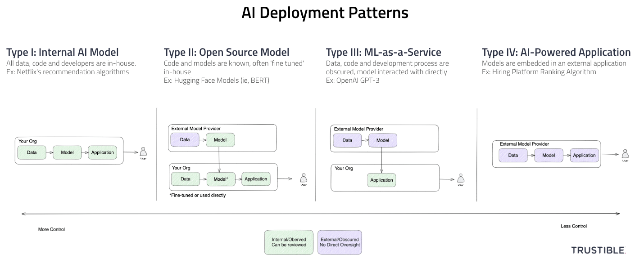This screenshot has height=268, width=644.
Task: Select the green Internal/Observed legend swatch
Action: click(289, 242)
